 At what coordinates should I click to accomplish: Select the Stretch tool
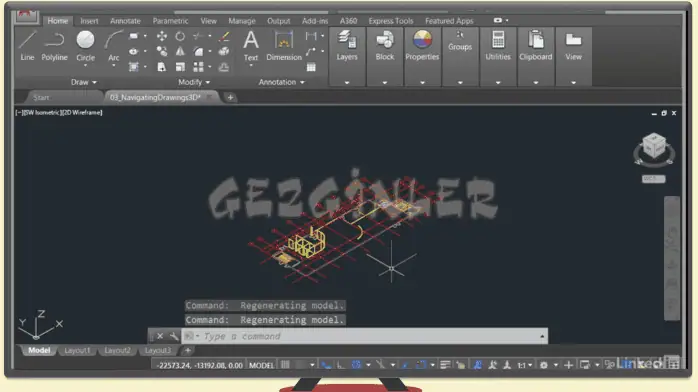coord(162,67)
